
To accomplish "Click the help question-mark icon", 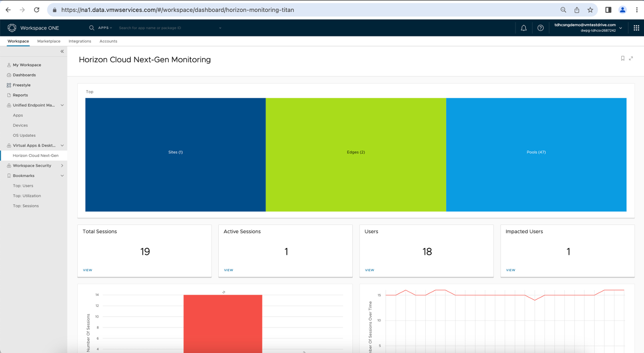I will pyautogui.click(x=541, y=28).
